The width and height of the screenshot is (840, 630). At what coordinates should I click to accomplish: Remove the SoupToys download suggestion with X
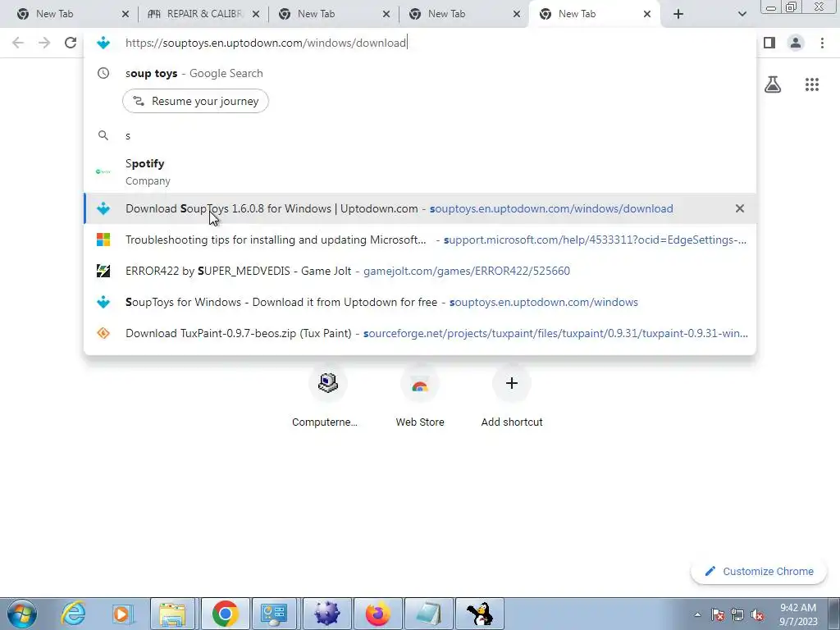[x=739, y=208]
